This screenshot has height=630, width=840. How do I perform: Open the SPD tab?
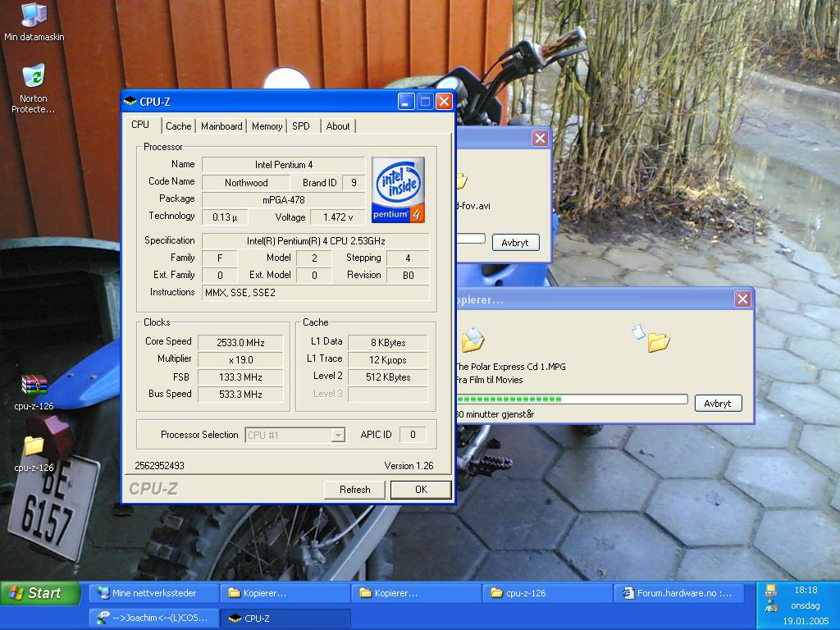coord(301,126)
